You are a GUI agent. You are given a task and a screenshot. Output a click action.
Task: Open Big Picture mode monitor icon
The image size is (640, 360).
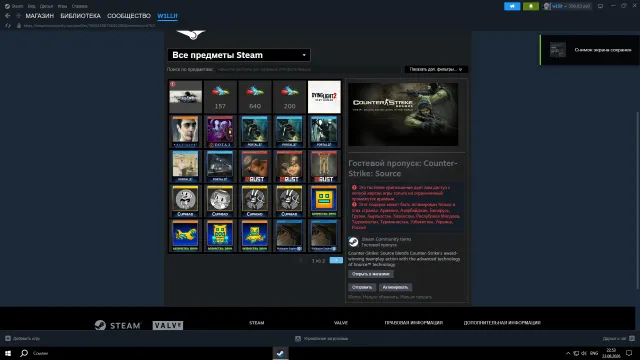coord(600,6)
